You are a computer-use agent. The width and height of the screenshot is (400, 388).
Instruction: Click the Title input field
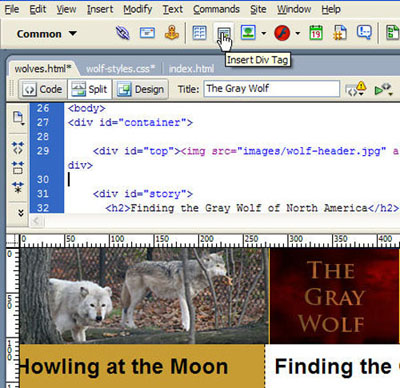[x=272, y=89]
